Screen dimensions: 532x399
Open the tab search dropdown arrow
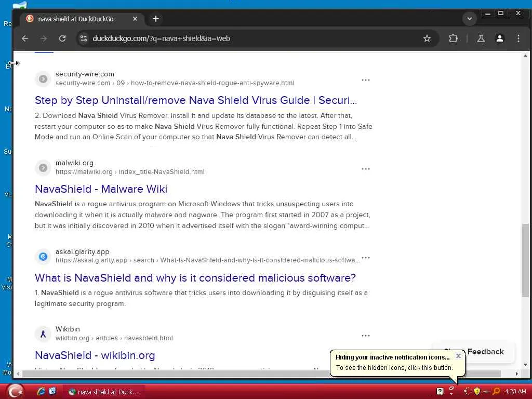pyautogui.click(x=470, y=19)
